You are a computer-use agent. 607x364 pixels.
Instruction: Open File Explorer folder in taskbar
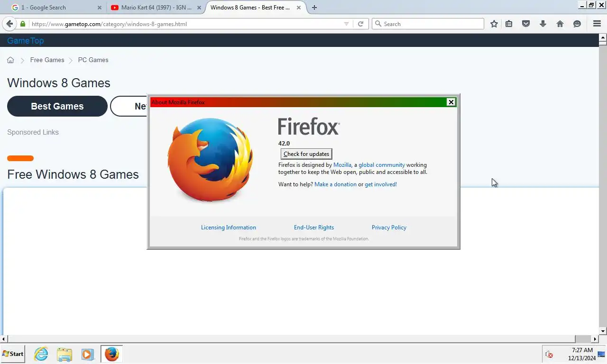pyautogui.click(x=64, y=354)
